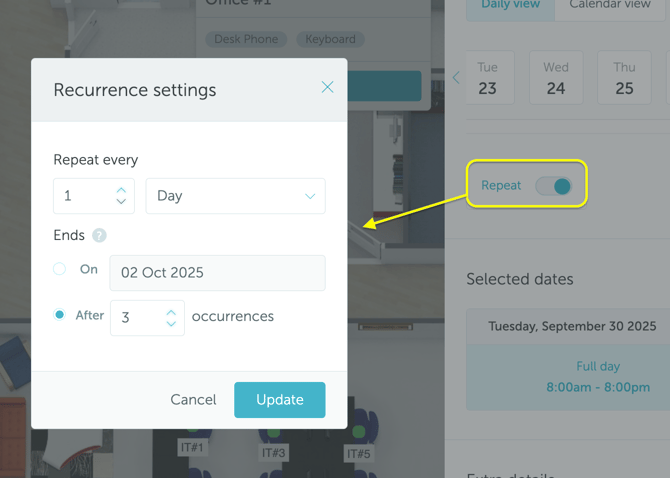This screenshot has height=478, width=670.
Task: Click Cancel in the recurrence dialog
Action: pos(193,400)
